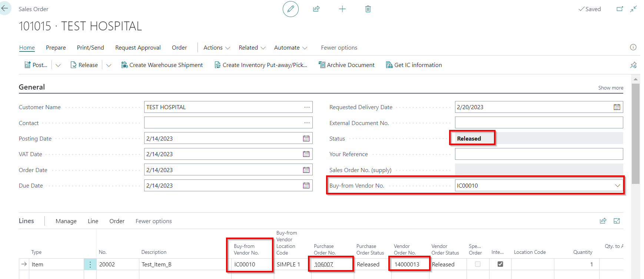The width and height of the screenshot is (644, 279).
Task: Delete the order with the trash icon
Action: tap(368, 9)
